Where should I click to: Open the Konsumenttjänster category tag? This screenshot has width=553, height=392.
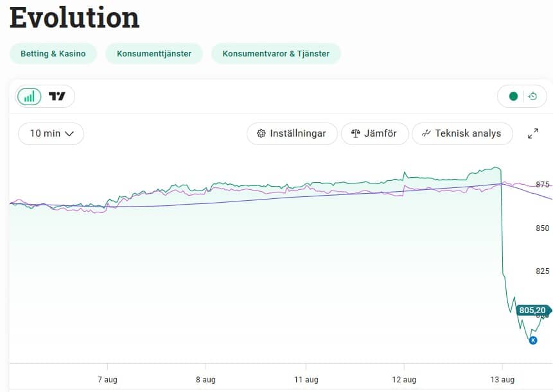(x=154, y=54)
